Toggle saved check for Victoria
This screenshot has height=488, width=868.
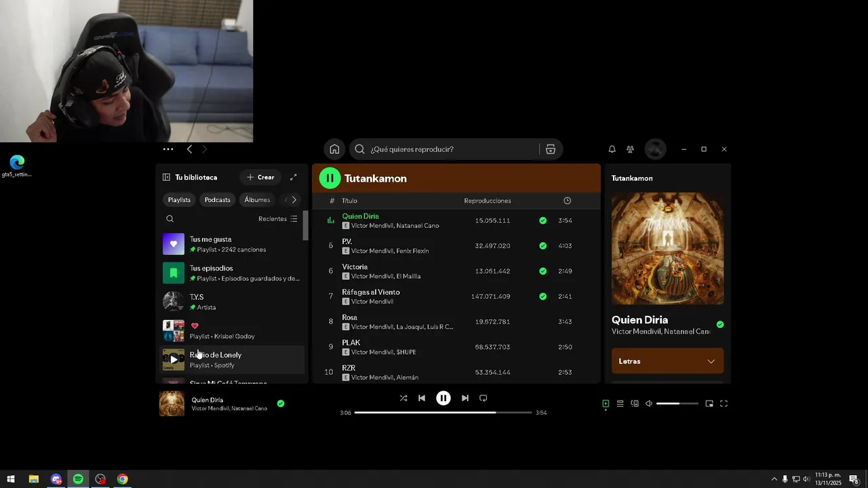pyautogui.click(x=542, y=271)
